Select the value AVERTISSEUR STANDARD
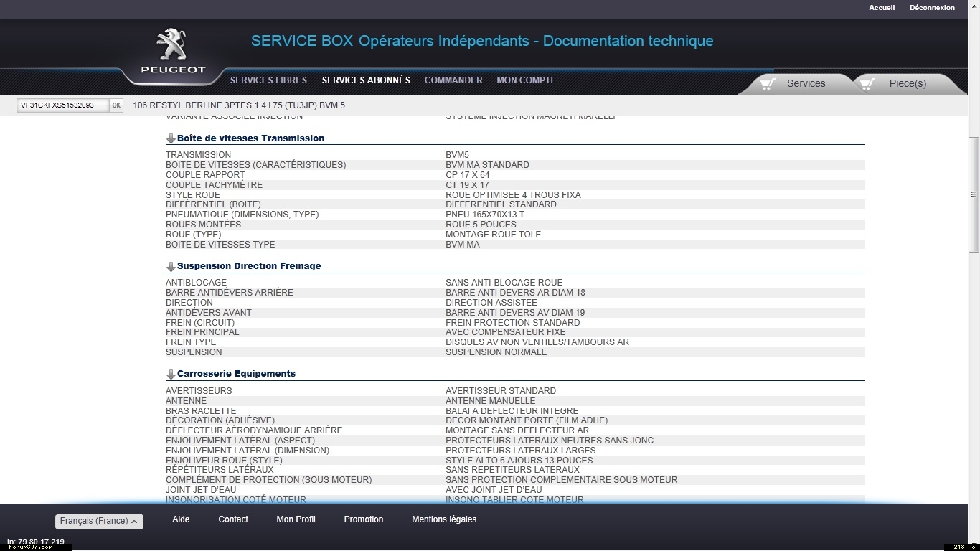The width and height of the screenshot is (980, 551). pyautogui.click(x=500, y=391)
